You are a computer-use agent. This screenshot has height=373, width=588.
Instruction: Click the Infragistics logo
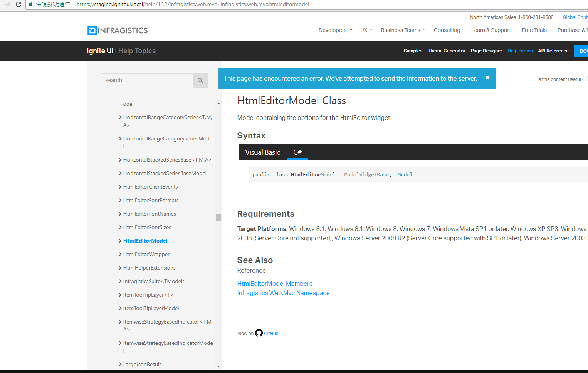click(118, 30)
